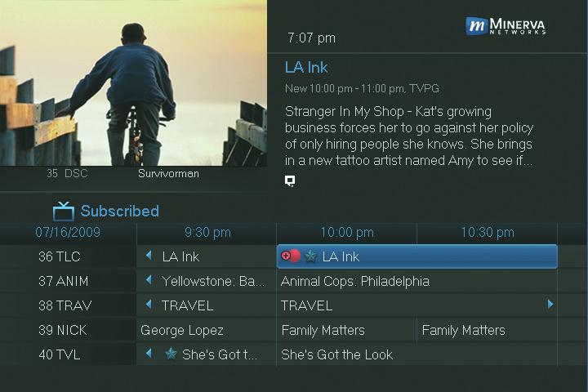Image resolution: width=588 pixels, height=392 pixels.
Task: Click the star icon on highlighted LA Ink
Action: click(310, 256)
